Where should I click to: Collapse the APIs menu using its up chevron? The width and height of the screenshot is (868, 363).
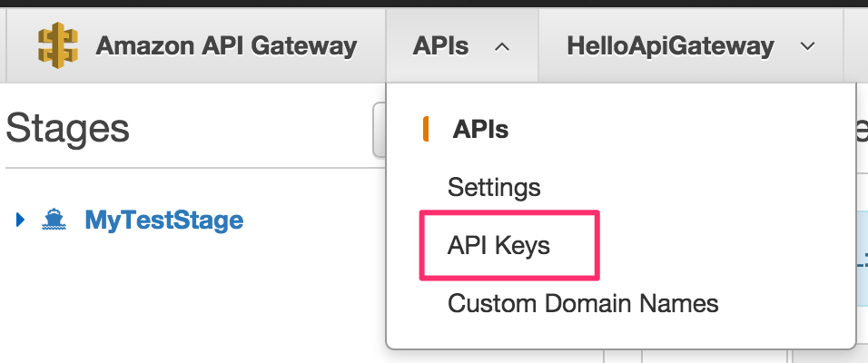(502, 46)
